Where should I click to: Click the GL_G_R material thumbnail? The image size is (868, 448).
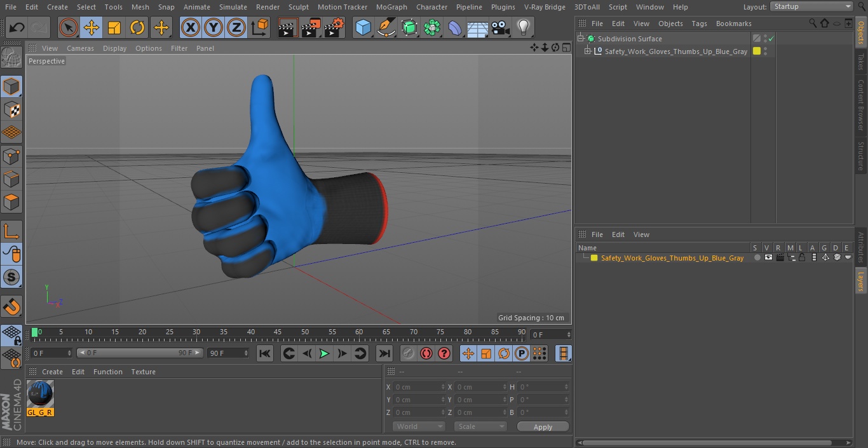pyautogui.click(x=40, y=395)
